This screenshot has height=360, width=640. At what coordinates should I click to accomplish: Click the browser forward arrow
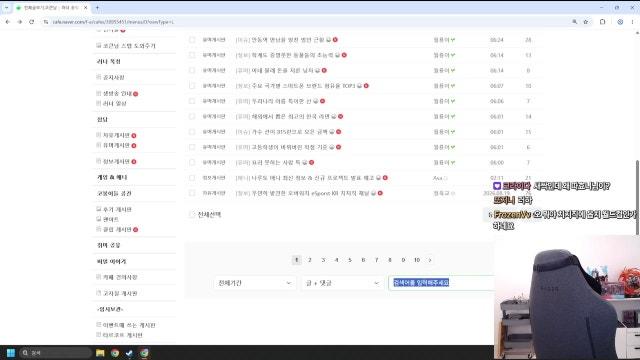point(20,22)
